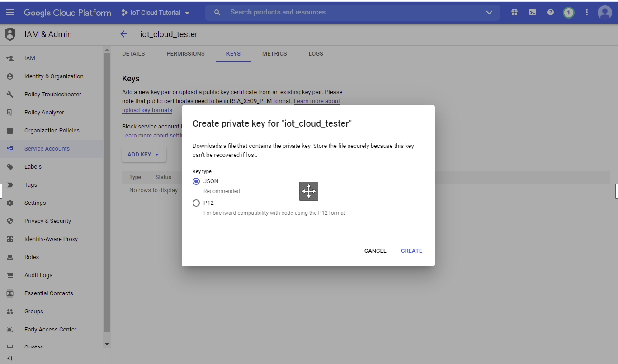Click the Identity-Aware Proxy icon
Image resolution: width=618 pixels, height=364 pixels.
pos(10,239)
